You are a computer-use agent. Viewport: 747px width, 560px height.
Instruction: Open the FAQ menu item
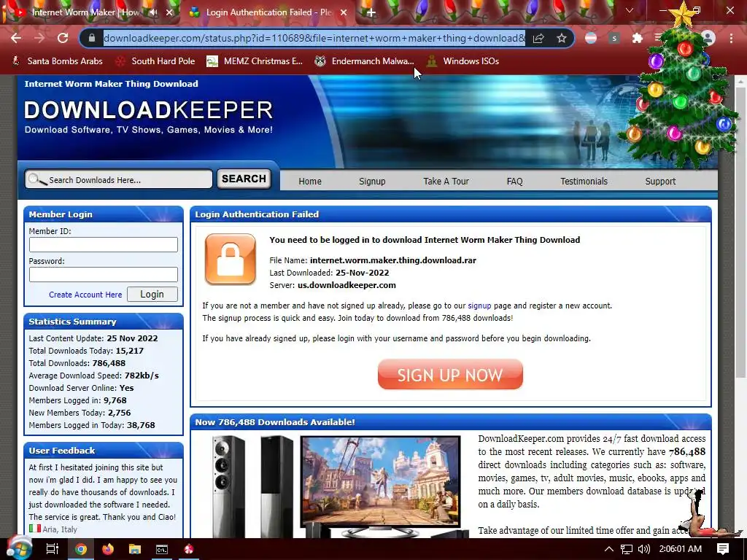[x=514, y=181]
